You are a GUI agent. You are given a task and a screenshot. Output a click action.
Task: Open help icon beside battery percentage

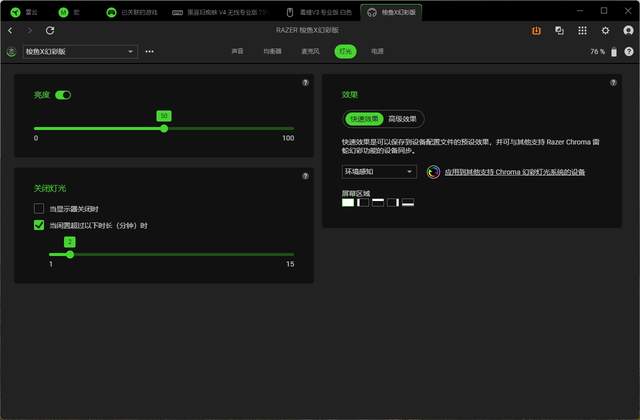629,51
